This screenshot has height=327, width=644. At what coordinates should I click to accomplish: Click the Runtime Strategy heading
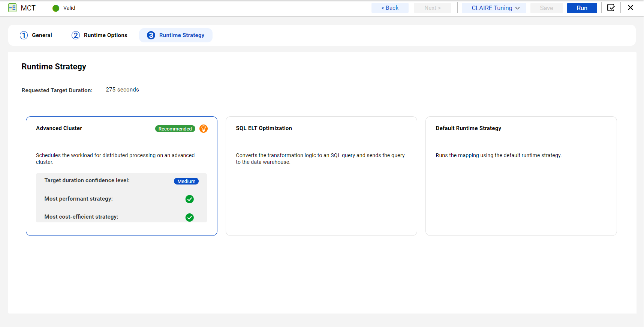(54, 66)
